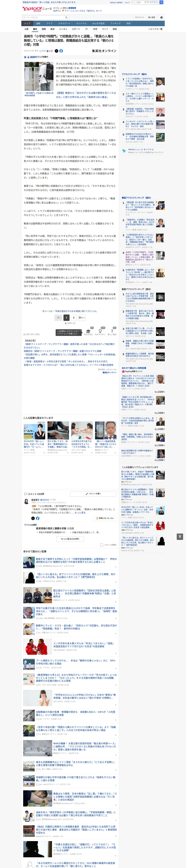Click the マイページ link
186x868 pixels.
tap(139, 18)
